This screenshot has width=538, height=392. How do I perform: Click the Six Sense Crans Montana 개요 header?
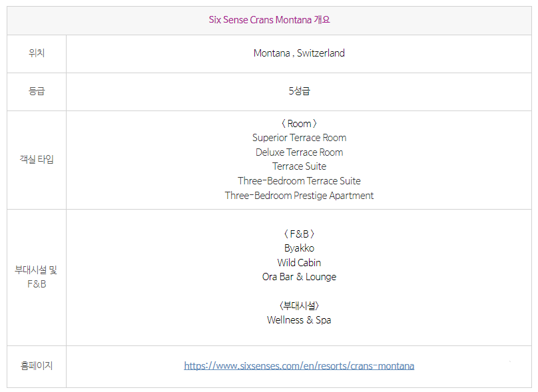[269, 20]
